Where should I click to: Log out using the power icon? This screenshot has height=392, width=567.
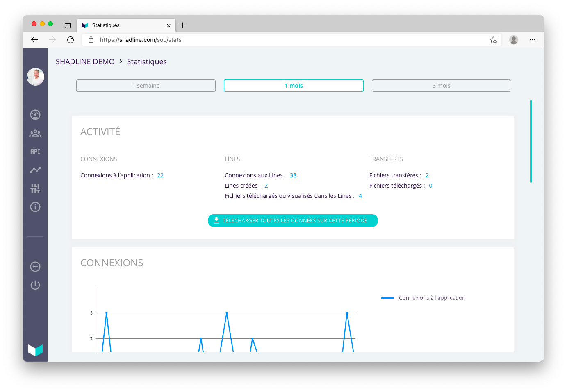[35, 285]
